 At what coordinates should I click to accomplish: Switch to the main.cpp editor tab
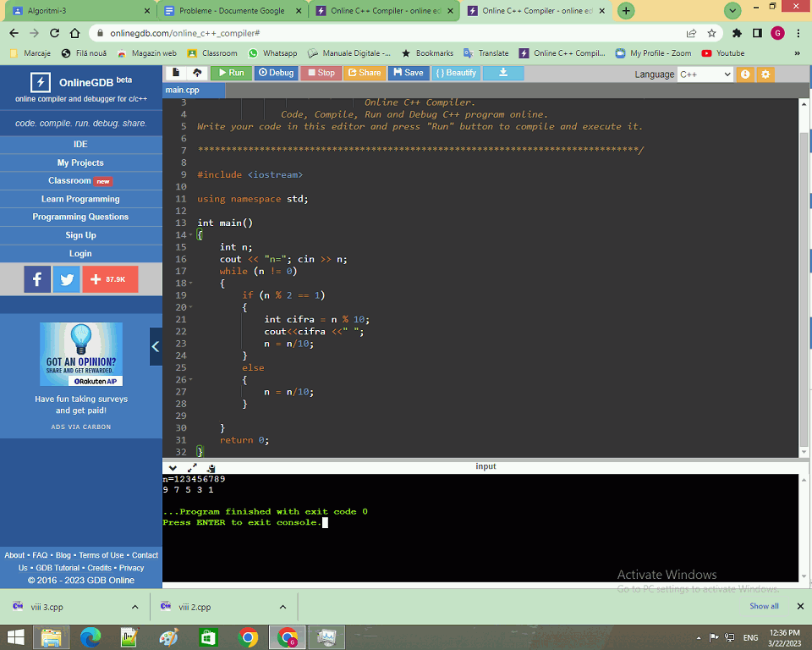click(183, 90)
